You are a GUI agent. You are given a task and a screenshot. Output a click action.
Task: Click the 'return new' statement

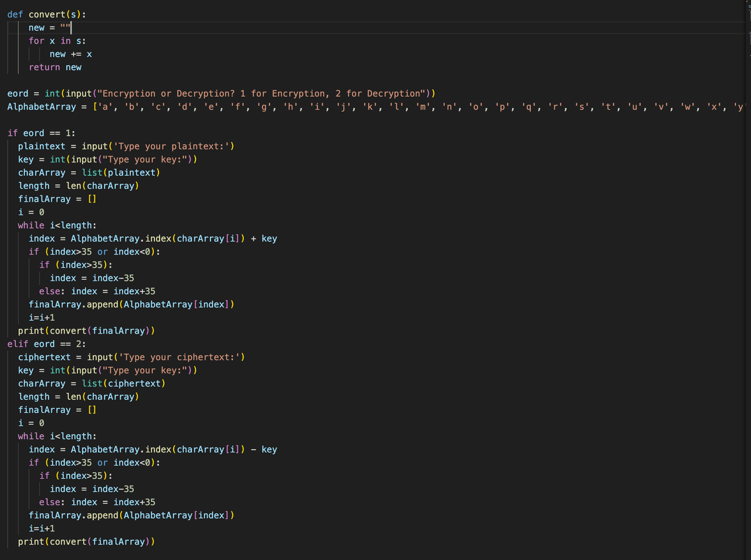click(x=55, y=67)
